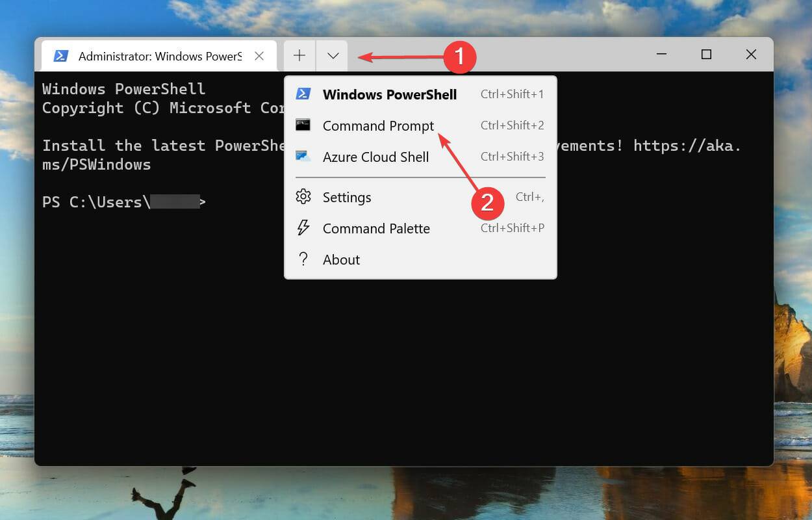The image size is (812, 520).
Task: Launch Azure Cloud Shell from the menu
Action: click(x=375, y=157)
